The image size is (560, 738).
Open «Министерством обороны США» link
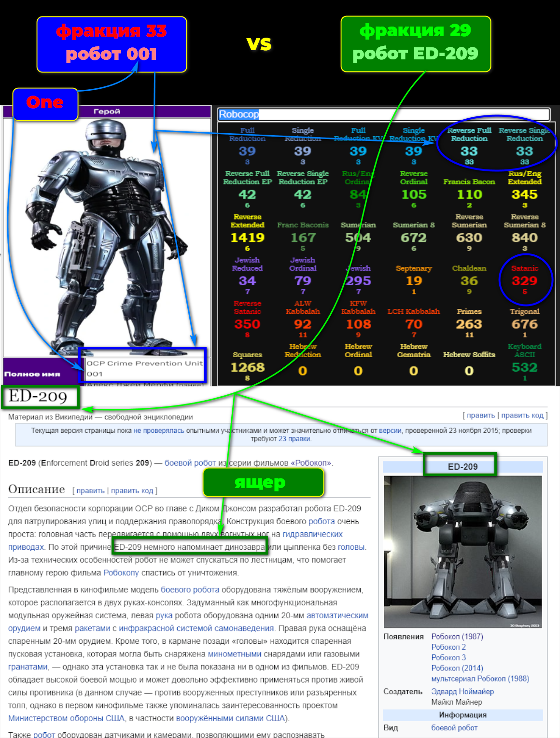pos(66,718)
